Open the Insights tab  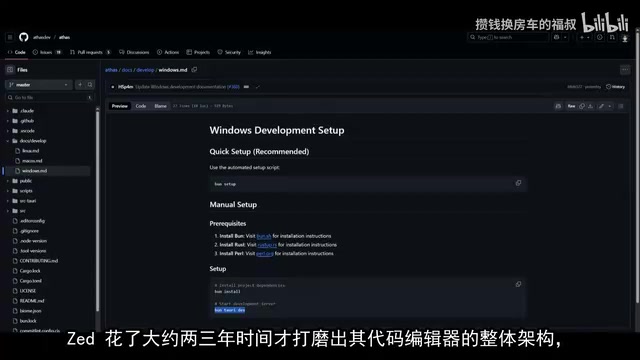click(x=260, y=52)
